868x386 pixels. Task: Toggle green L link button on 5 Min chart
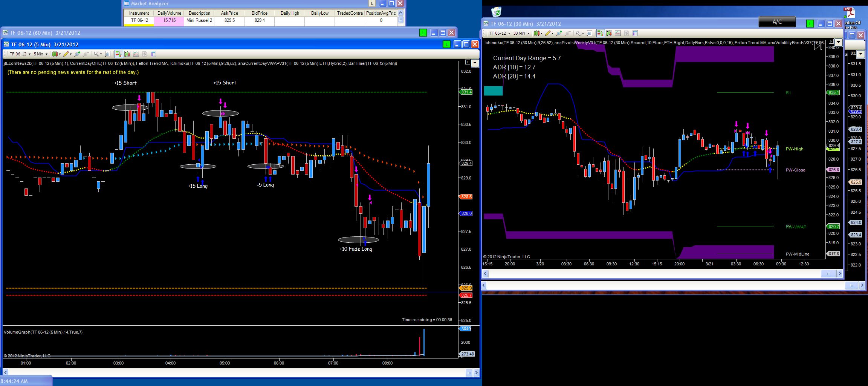coord(446,44)
